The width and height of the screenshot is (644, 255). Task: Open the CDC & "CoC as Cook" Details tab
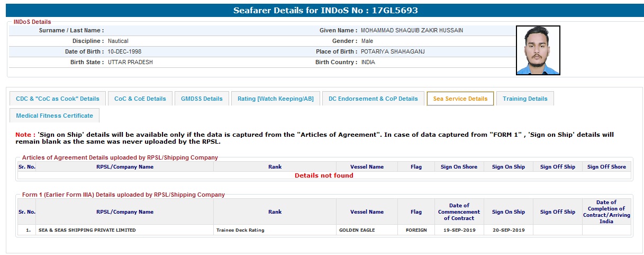click(x=58, y=99)
